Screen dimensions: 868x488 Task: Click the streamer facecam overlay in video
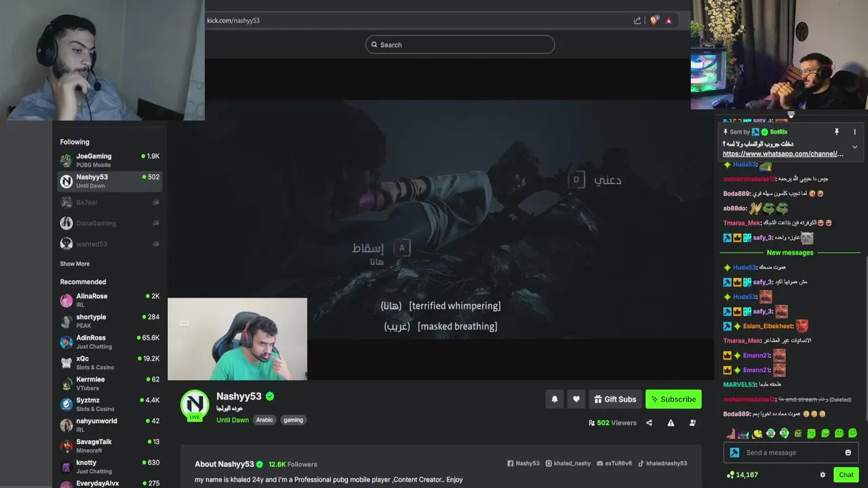pyautogui.click(x=237, y=339)
